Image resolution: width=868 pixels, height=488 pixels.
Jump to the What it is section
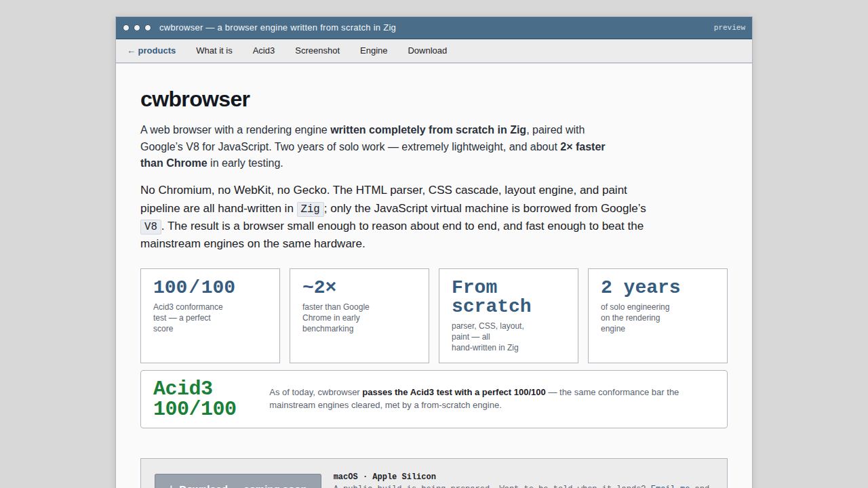[214, 51]
